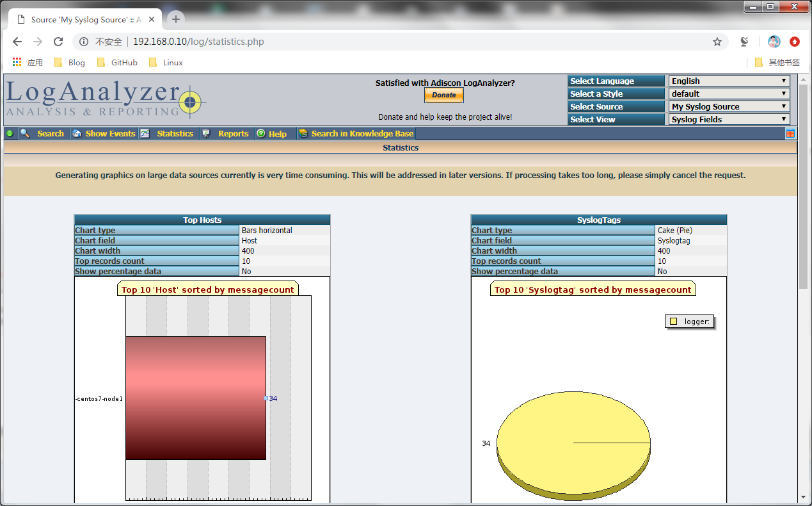The height and width of the screenshot is (506, 812).
Task: Open the Search menu item
Action: (51, 133)
